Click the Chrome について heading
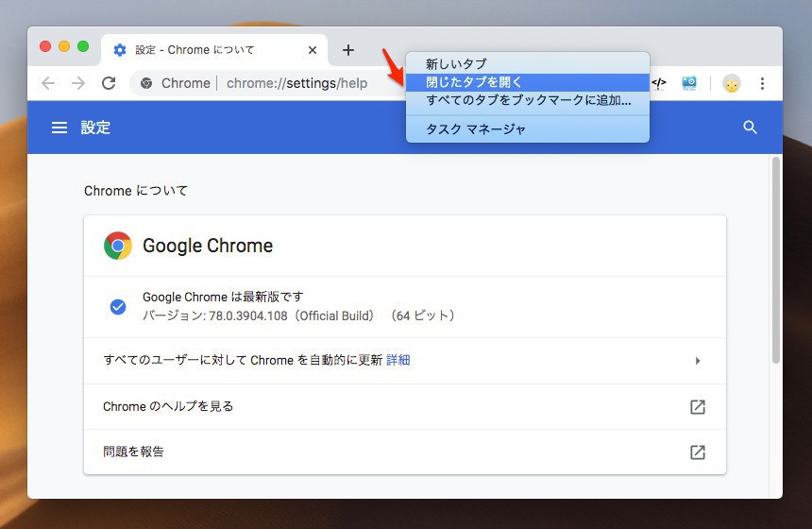 click(136, 191)
